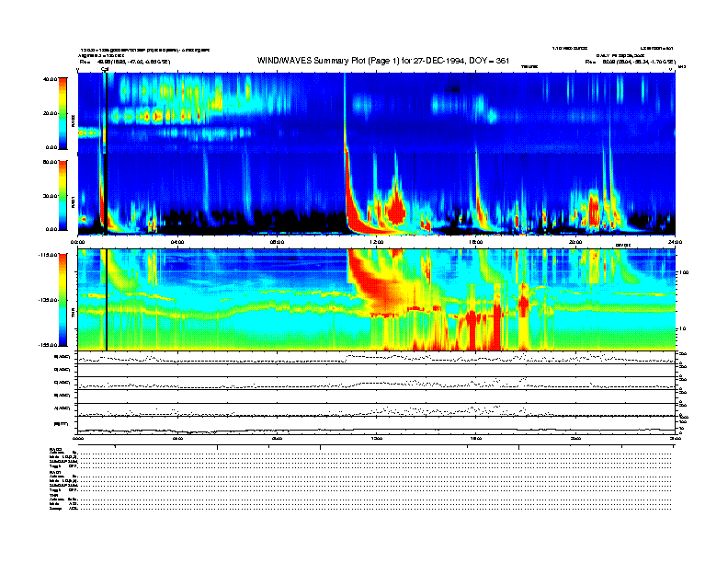This screenshot has height=563, width=728.
Task: Click the RAD1 vertical axis label
Action: [74, 201]
